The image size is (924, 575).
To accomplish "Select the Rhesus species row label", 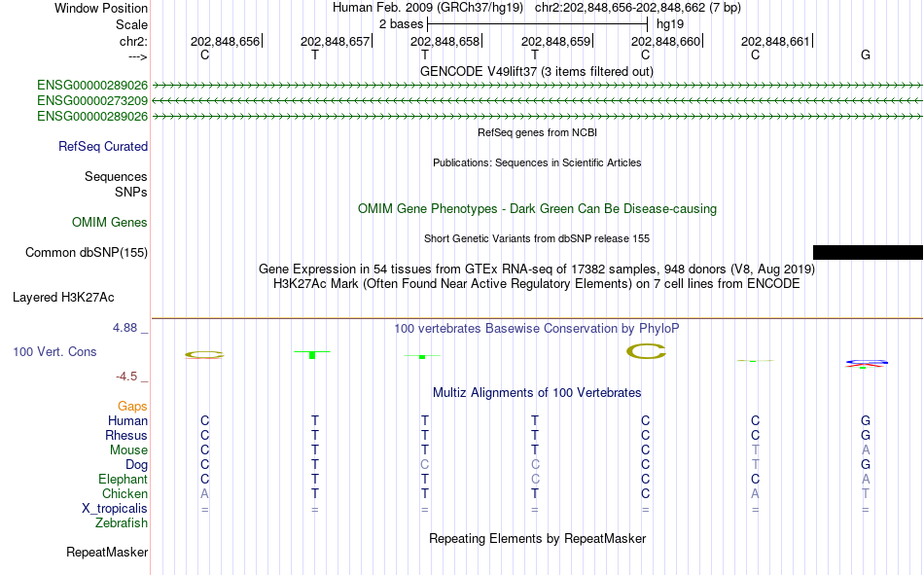I will pos(126,435).
